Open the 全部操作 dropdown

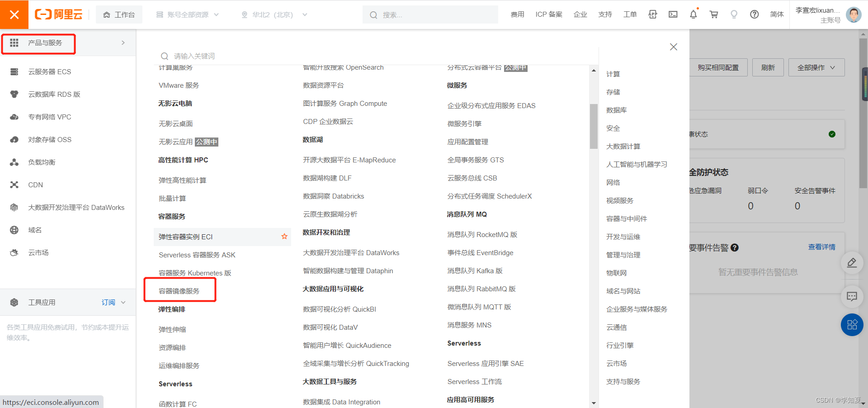[x=816, y=67]
